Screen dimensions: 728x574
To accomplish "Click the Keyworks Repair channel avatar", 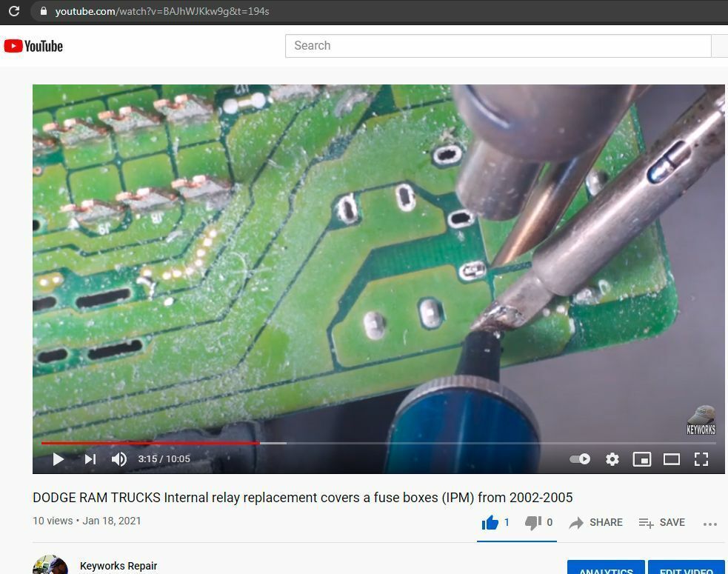I will tap(50, 567).
